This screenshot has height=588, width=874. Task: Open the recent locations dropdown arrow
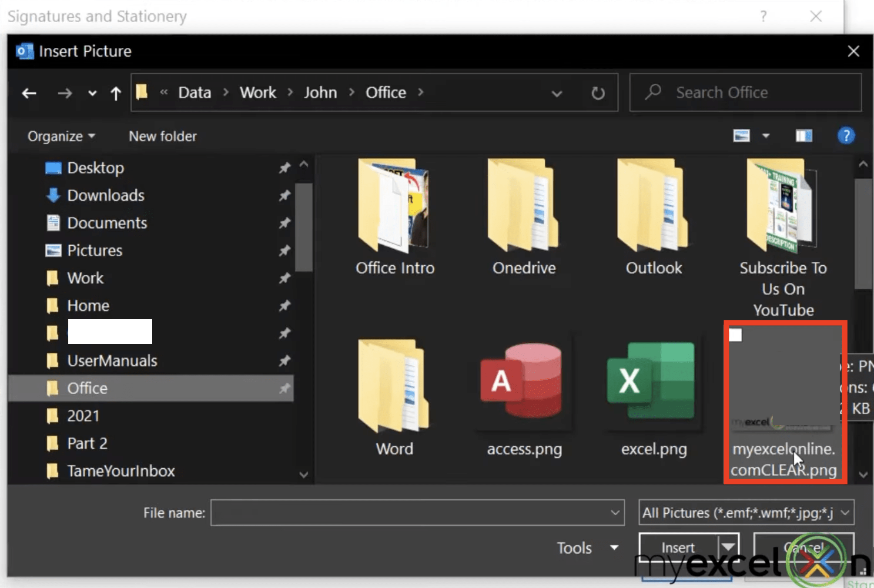point(92,93)
